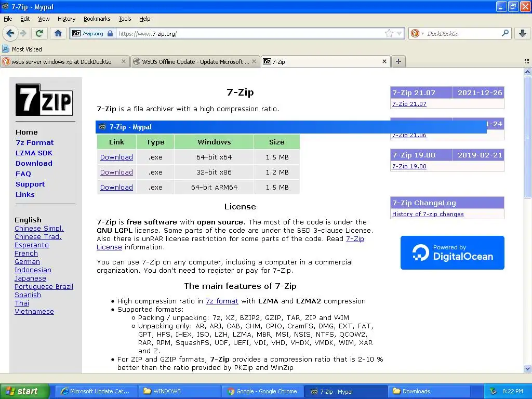The image size is (532, 399).
Task: Switch language to French
Action: coord(26,253)
